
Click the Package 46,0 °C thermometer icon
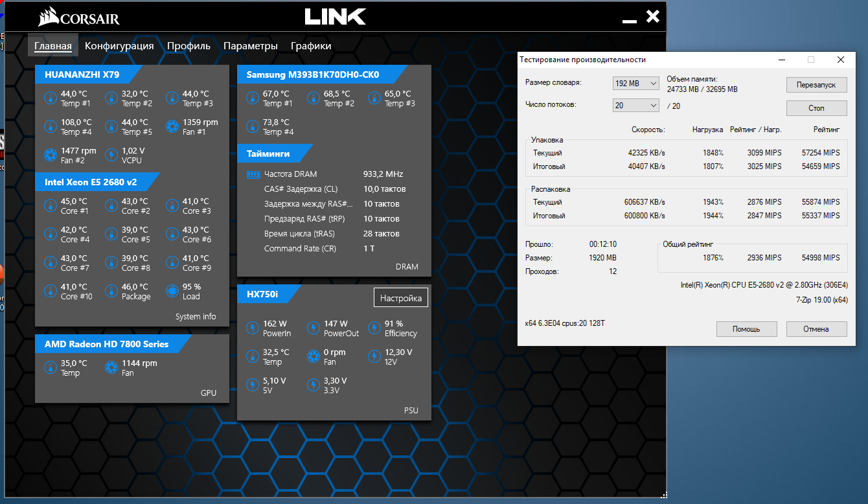coord(111,291)
